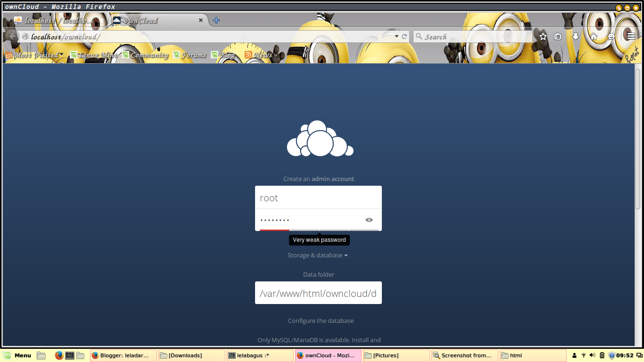Open the Linux Mint bookmark

coord(93,55)
